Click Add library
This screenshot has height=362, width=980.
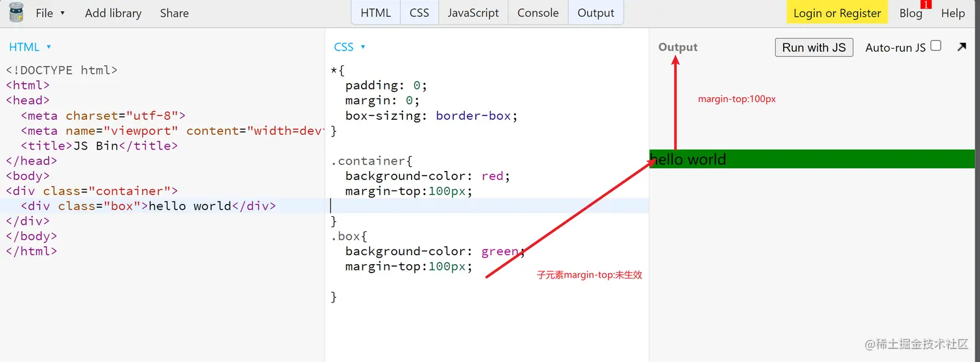coord(113,13)
